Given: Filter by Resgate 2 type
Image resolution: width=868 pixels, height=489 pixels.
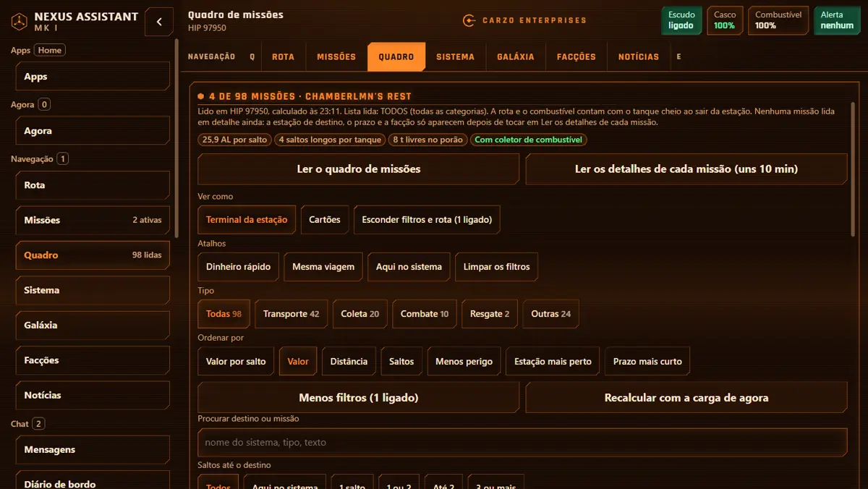Looking at the screenshot, I should pyautogui.click(x=490, y=314).
